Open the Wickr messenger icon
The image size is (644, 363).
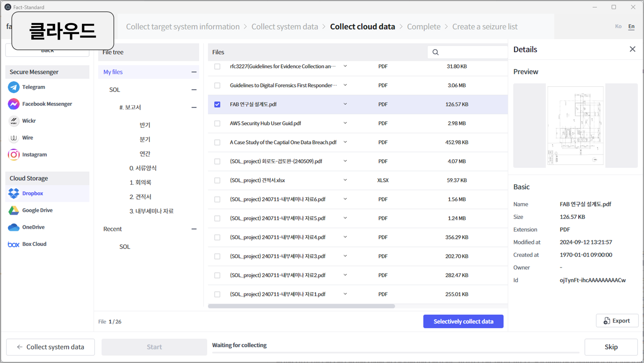tap(14, 121)
